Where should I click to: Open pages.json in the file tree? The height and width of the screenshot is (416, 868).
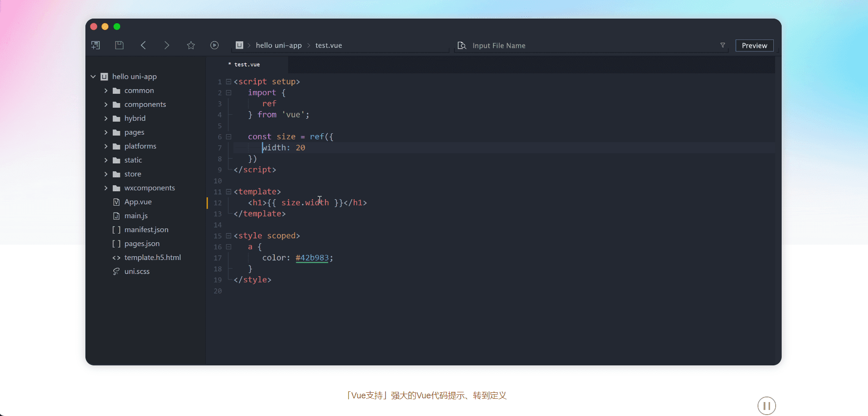142,244
